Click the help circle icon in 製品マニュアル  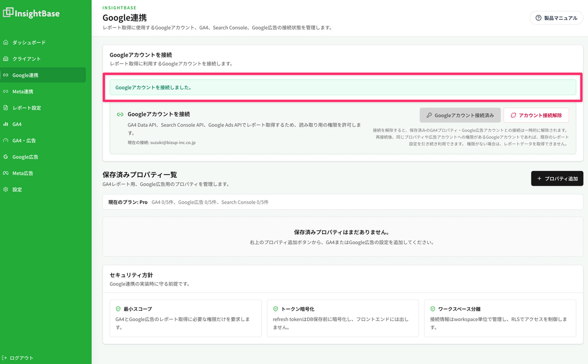pos(538,18)
